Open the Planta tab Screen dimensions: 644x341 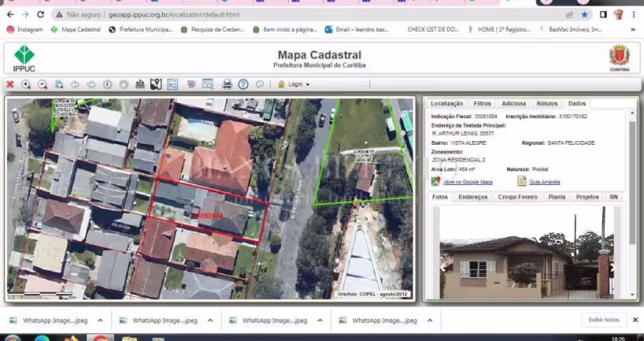click(557, 197)
